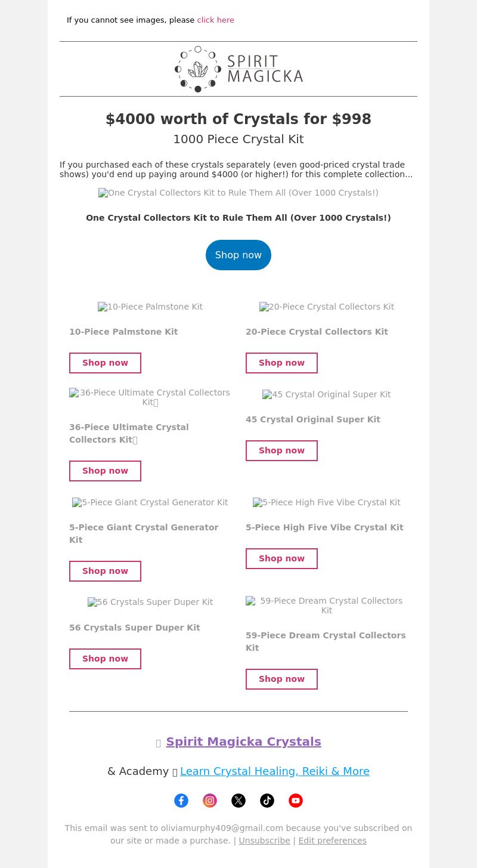
Task: Click the blue Shop now button
Action: 238,255
